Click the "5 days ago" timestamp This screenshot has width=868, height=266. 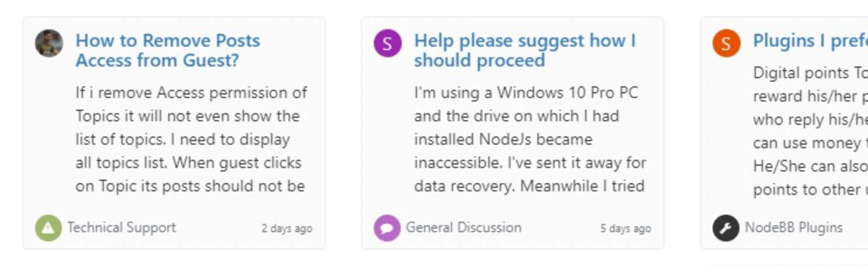[625, 229]
